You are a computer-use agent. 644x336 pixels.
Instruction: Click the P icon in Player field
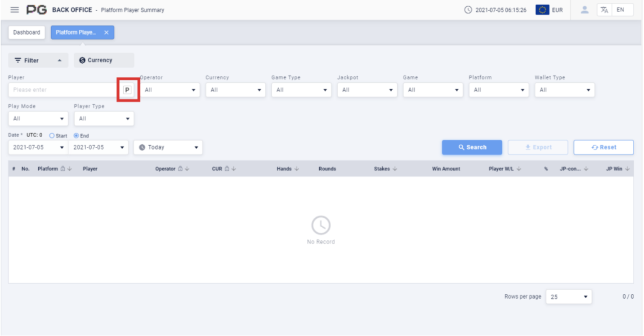click(x=128, y=90)
